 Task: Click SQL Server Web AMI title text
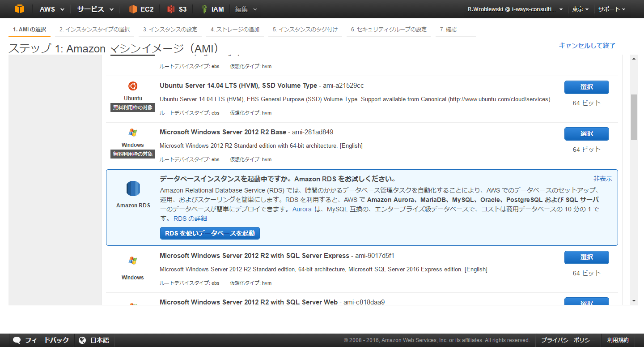(249, 302)
